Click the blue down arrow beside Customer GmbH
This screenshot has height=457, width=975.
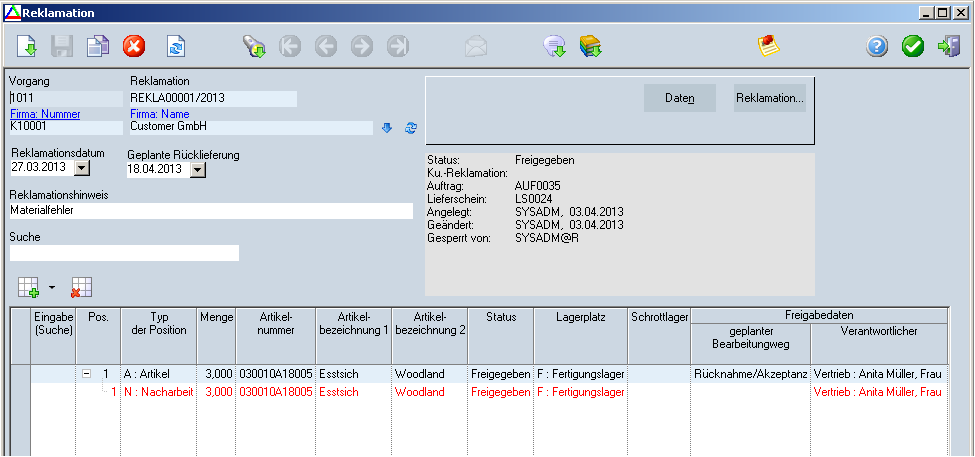point(387,128)
